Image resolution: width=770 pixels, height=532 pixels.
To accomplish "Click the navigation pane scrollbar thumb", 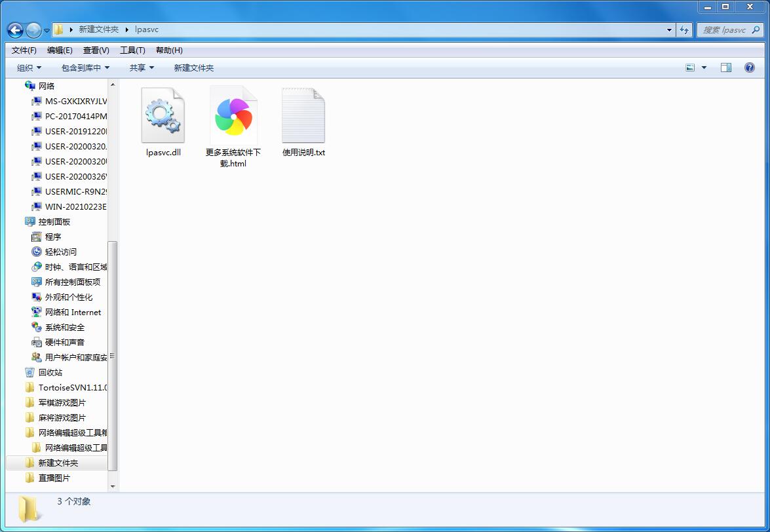I will coord(113,356).
